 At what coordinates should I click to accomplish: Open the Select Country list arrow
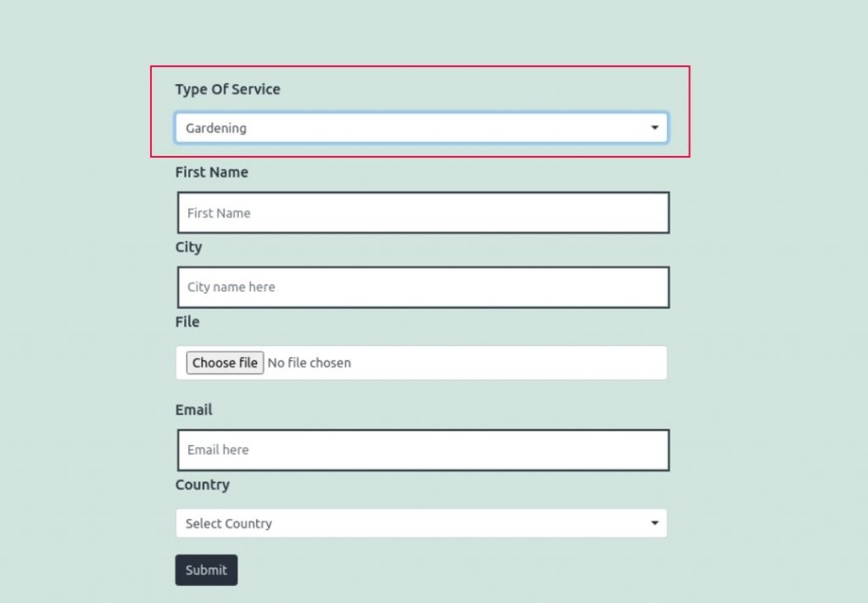(654, 523)
